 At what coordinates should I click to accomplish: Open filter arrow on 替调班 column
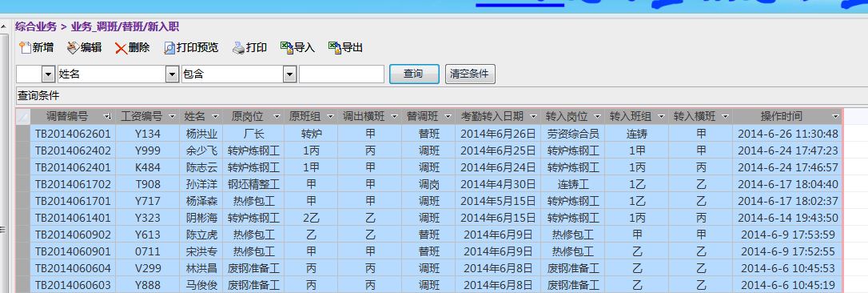(448, 117)
